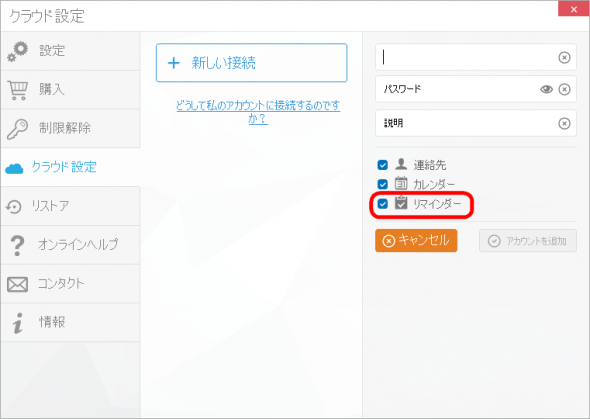This screenshot has width=590, height=419.
Task: Uncheck the カレンダー calendar checkbox
Action: (x=382, y=184)
